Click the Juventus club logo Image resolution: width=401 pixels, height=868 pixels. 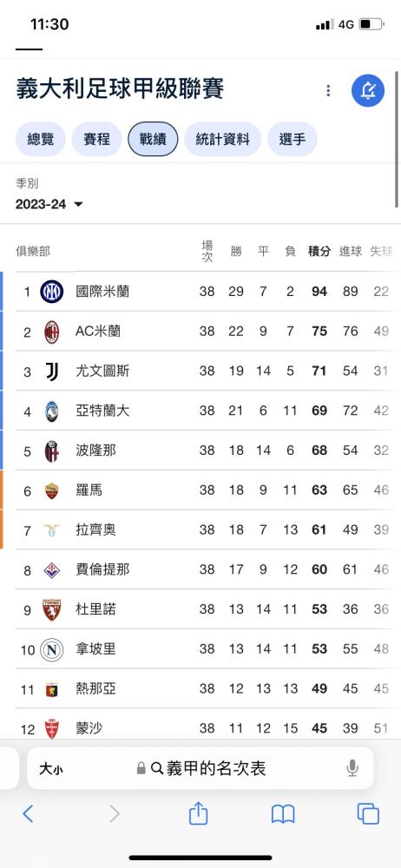point(51,371)
